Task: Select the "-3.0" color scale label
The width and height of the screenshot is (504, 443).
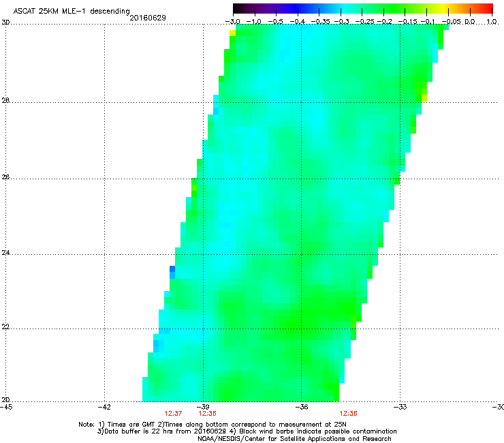Action: 233,22
